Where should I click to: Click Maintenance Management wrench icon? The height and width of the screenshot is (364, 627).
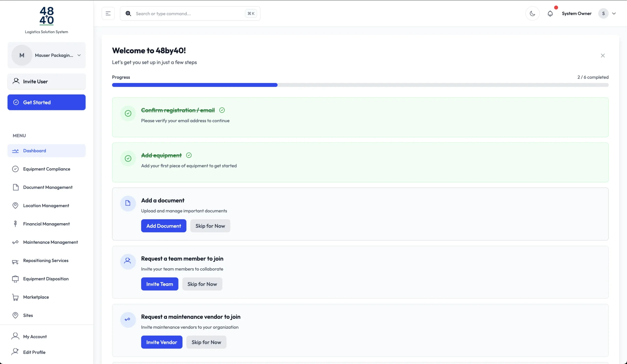pos(15,242)
